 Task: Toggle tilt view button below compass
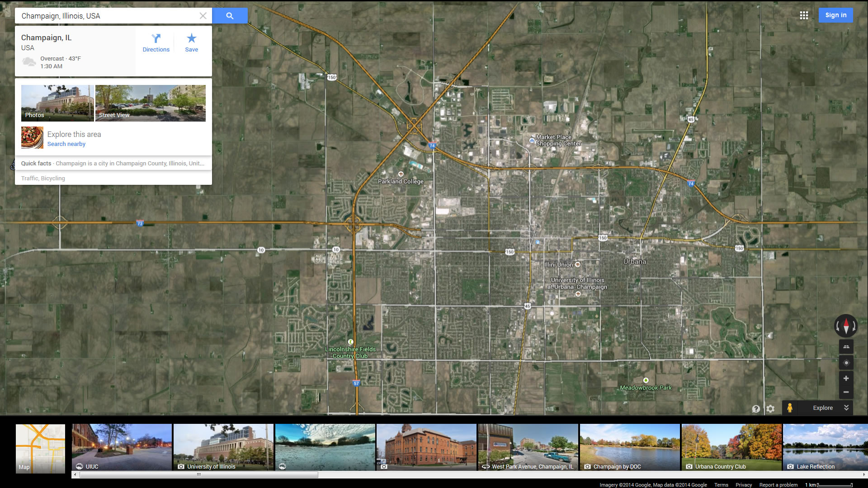coord(846,347)
